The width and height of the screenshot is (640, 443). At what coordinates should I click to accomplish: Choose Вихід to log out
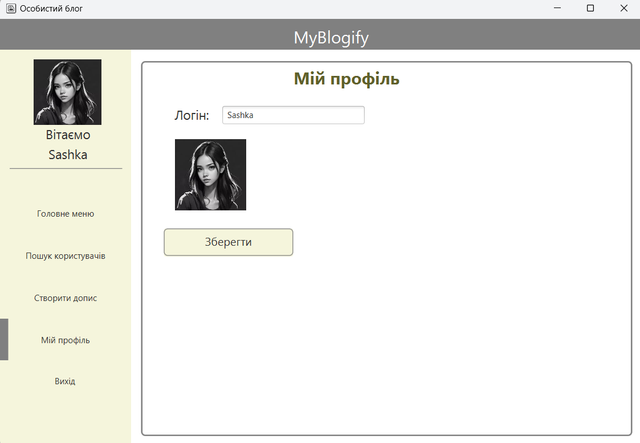(65, 381)
